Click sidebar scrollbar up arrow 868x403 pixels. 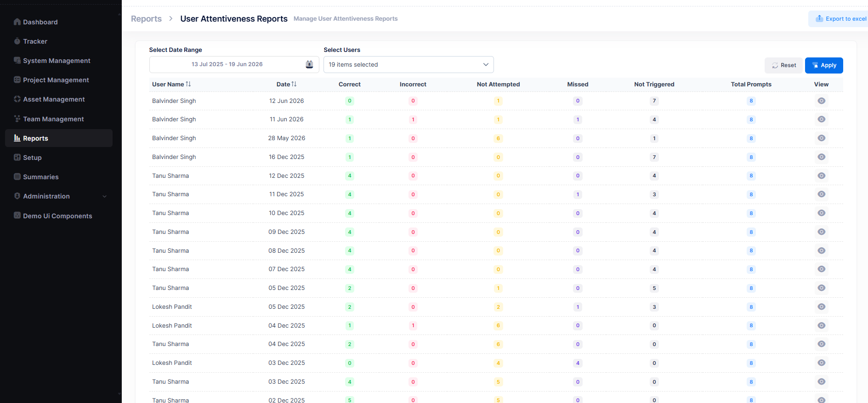click(119, 15)
